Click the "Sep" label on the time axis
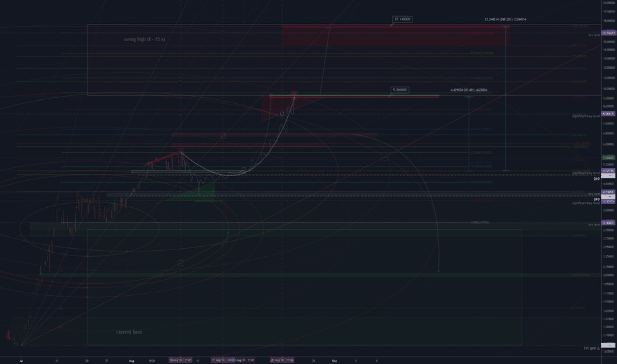Image resolution: width=617 pixels, height=364 pixels. click(x=334, y=361)
